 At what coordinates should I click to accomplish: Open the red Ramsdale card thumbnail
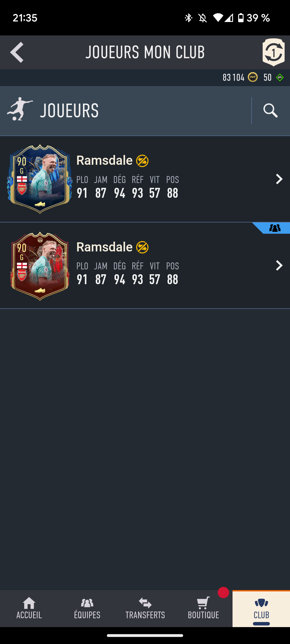pos(40,266)
